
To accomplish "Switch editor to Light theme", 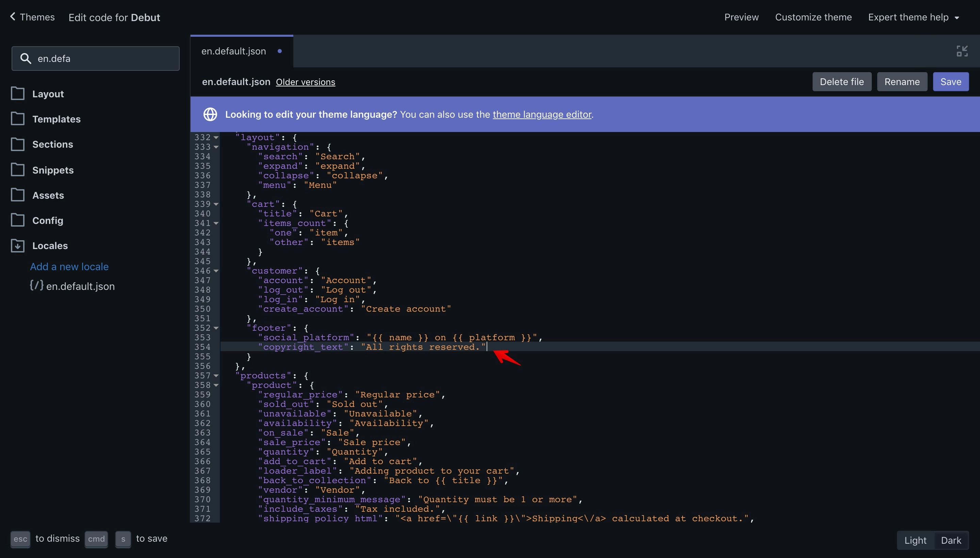I will 915,540.
